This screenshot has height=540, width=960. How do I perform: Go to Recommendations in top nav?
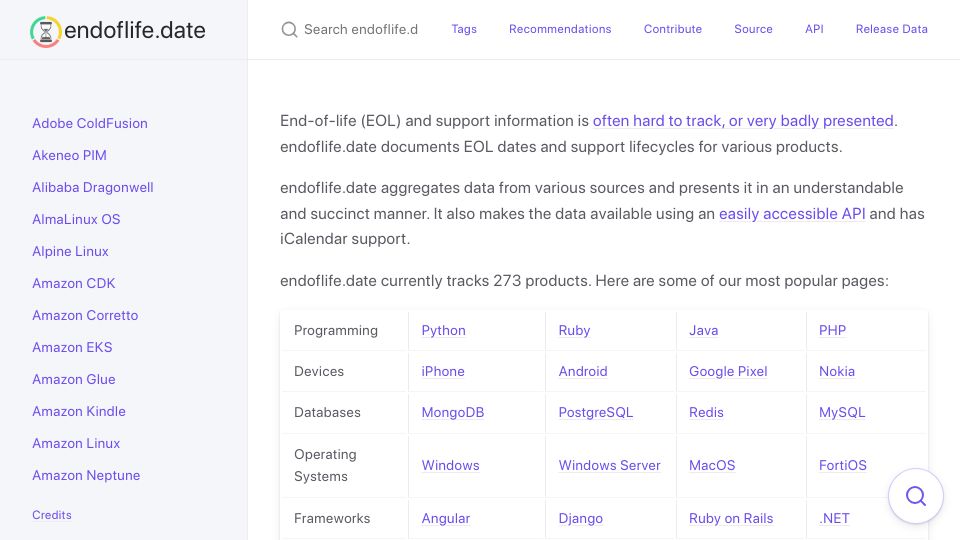point(560,29)
